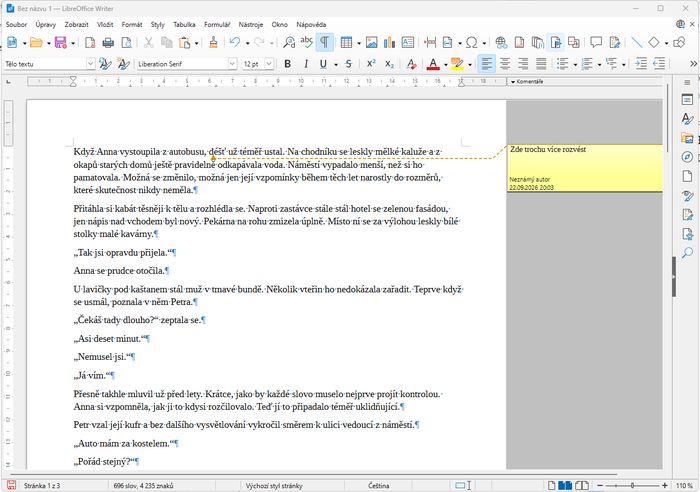The image size is (700, 492).
Task: Insert a table icon
Action: [x=346, y=42]
